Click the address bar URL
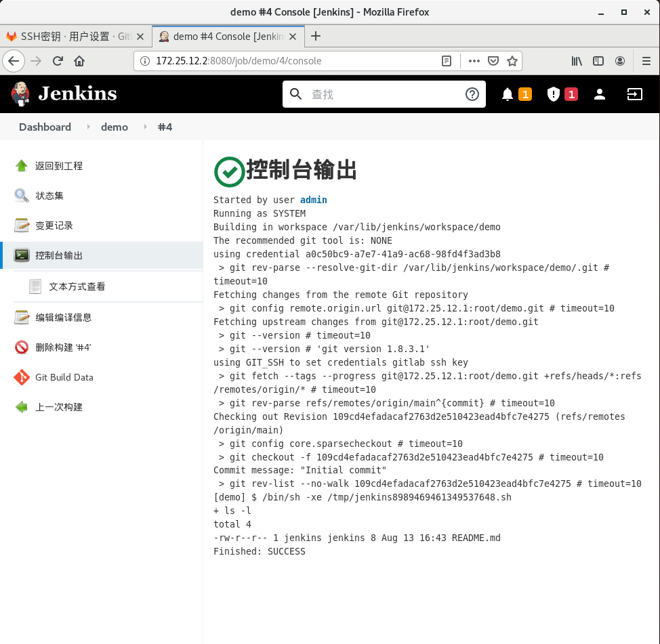This screenshot has width=660, height=644. pyautogui.click(x=239, y=61)
